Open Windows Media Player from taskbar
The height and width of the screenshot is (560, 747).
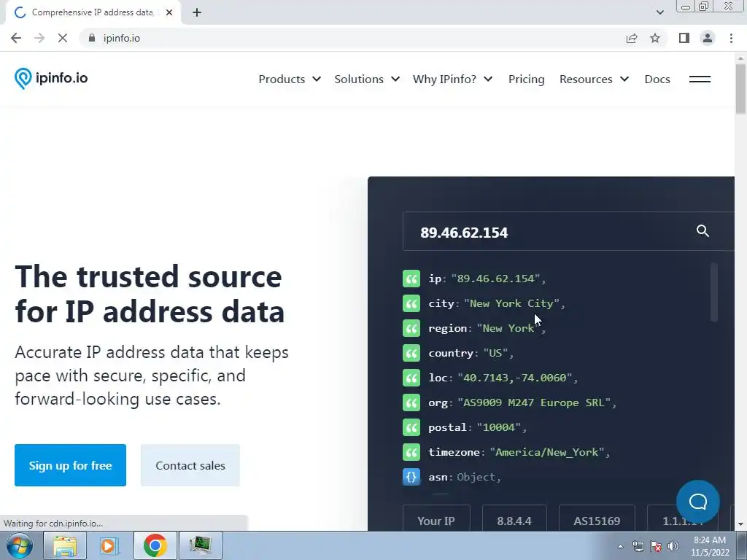pos(108,545)
